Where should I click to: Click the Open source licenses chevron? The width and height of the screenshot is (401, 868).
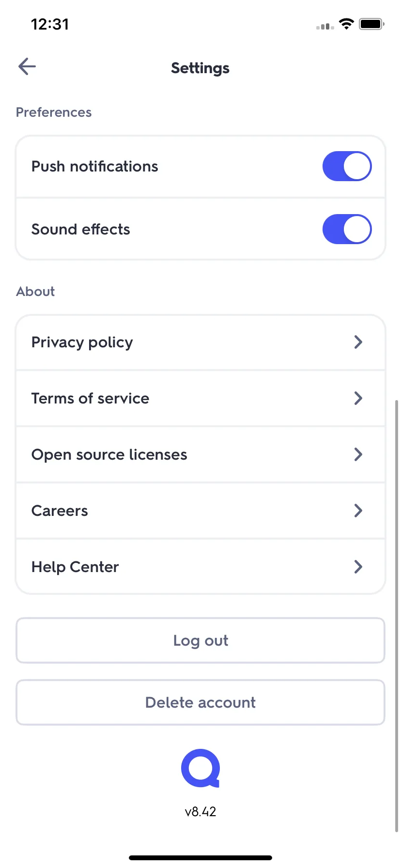tap(358, 454)
